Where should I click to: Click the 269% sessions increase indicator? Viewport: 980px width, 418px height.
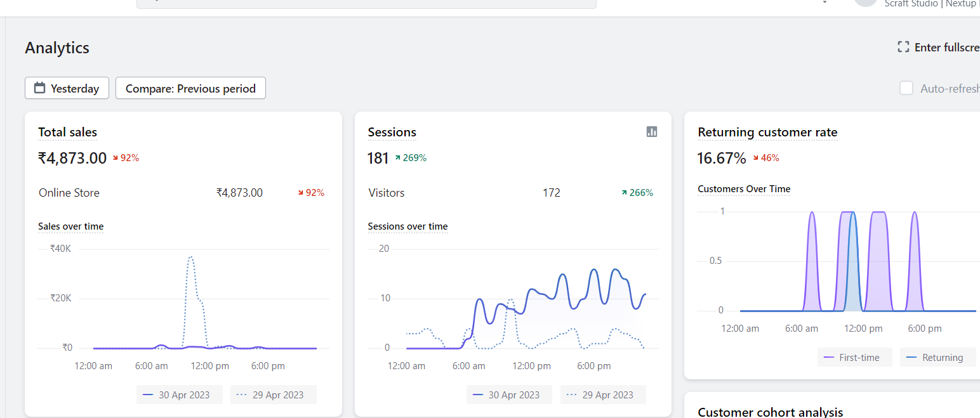point(411,158)
